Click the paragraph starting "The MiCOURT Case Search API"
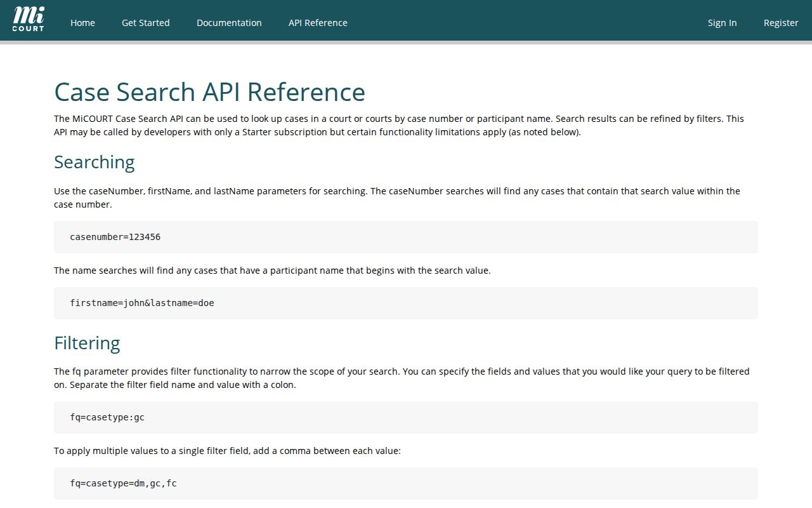This screenshot has height=508, width=812. pos(399,125)
